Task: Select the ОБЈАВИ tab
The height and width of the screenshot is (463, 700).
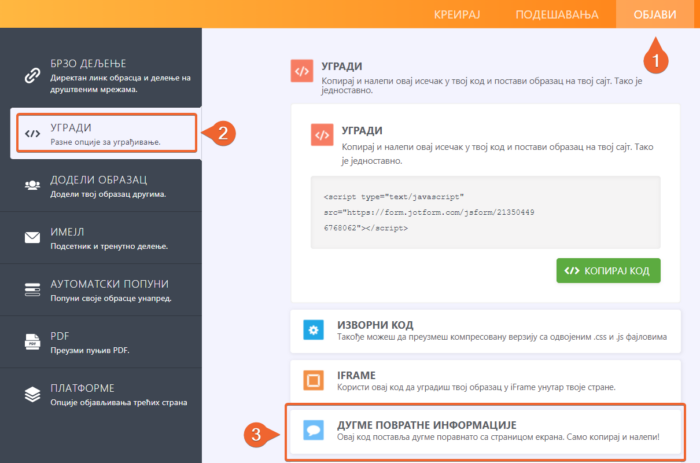Action: [655, 14]
